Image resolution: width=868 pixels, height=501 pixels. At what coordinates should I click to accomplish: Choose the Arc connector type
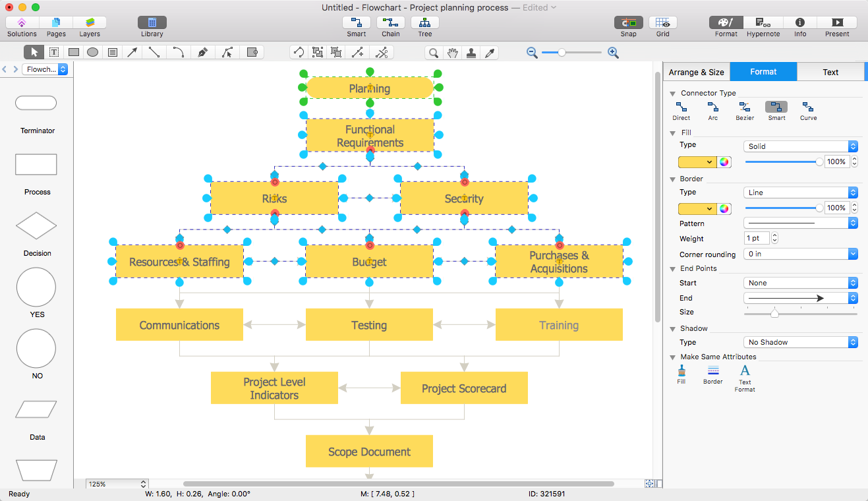[x=712, y=107]
